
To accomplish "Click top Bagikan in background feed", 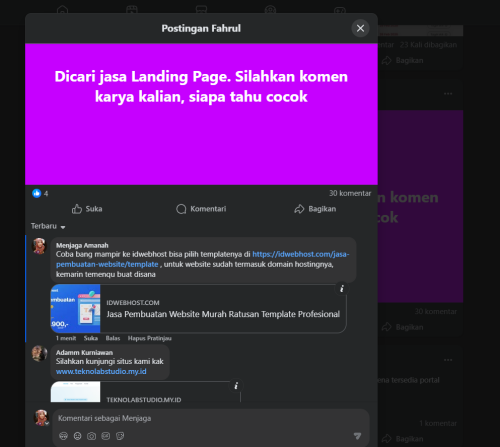I will click(403, 61).
